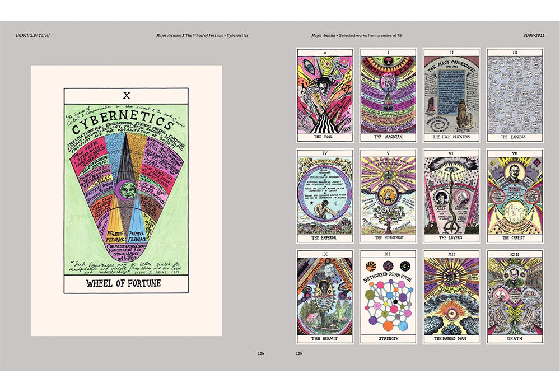560x392 pixels.
Task: Click 'Major Arcana/ X The Wheel of Fortune – Cybernetics' header
Action: pos(202,35)
